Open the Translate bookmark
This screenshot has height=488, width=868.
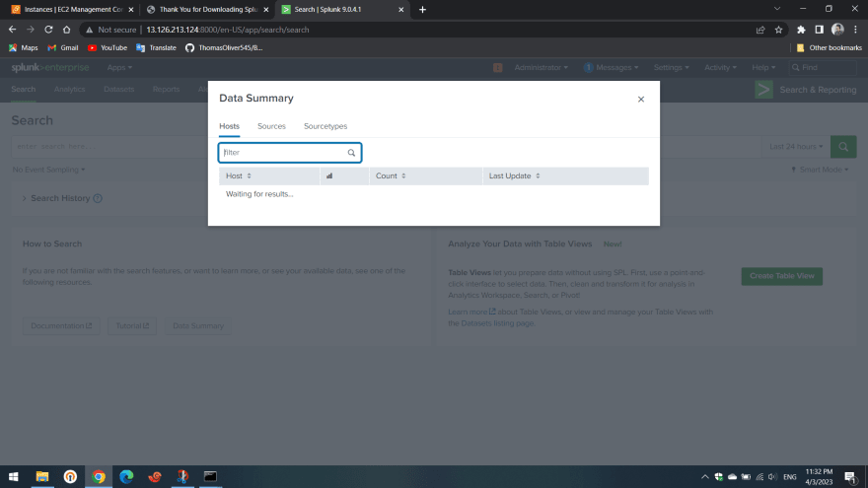(156, 48)
